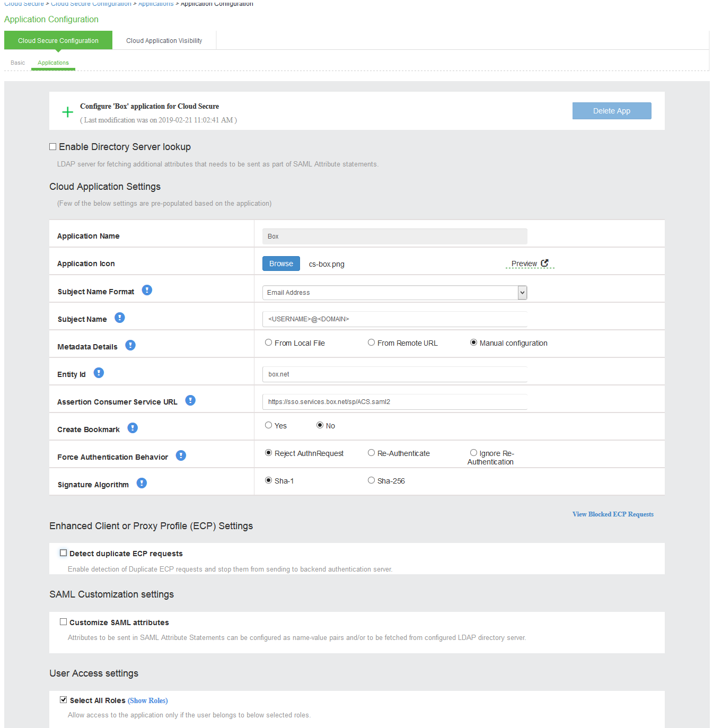Click info icon for Force Authentication Behavior
This screenshot has width=713, height=728.
click(x=181, y=455)
